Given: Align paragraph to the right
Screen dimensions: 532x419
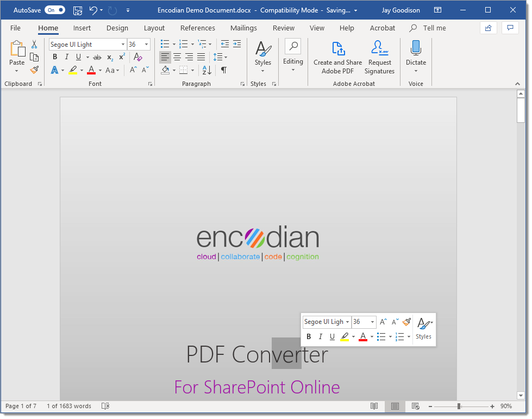Looking at the screenshot, I should point(189,57).
